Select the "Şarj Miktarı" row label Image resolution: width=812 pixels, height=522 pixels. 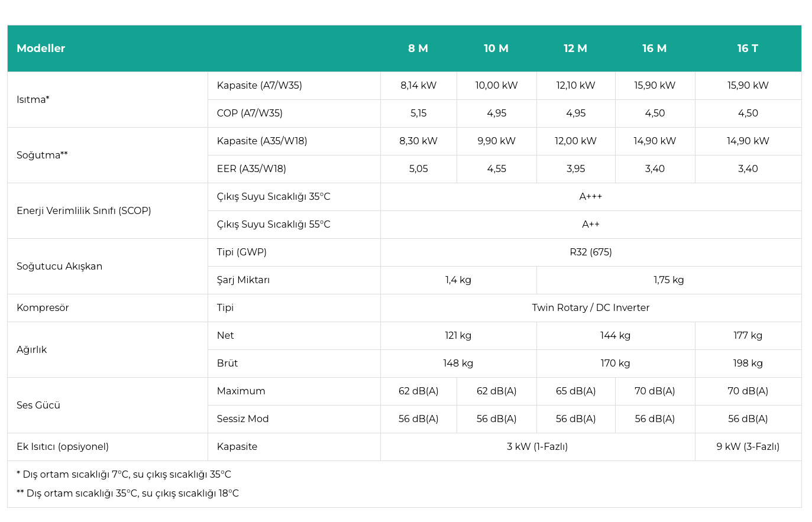(x=243, y=280)
